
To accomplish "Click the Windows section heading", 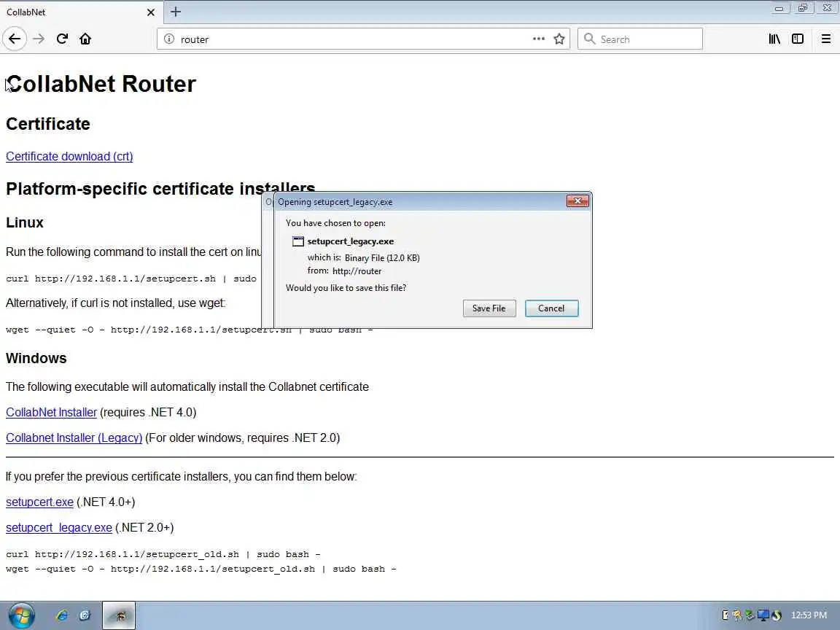I will tap(36, 359).
